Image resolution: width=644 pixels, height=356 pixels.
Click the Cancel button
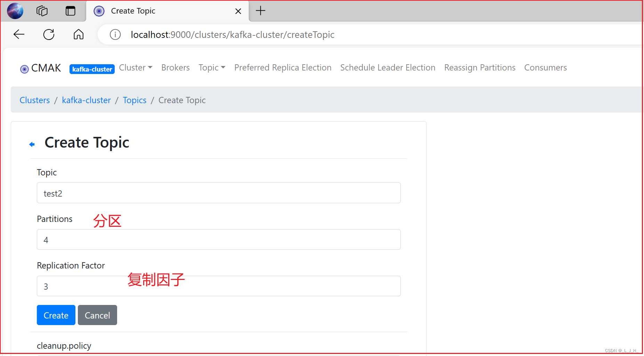(x=97, y=315)
